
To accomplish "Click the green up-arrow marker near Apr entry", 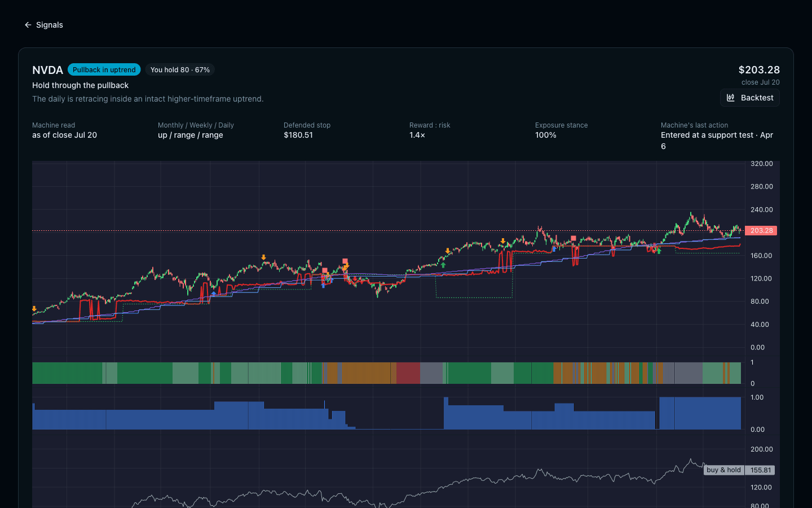I will click(659, 251).
